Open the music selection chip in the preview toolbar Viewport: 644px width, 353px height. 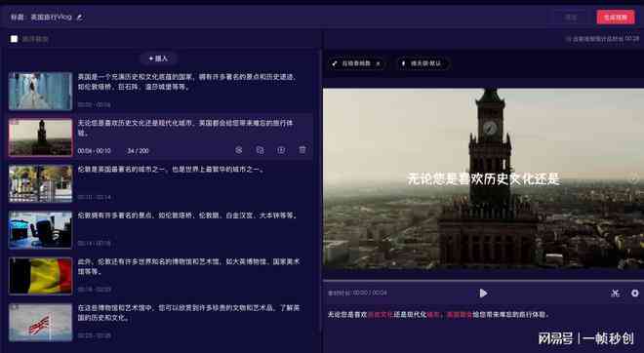tap(356, 63)
